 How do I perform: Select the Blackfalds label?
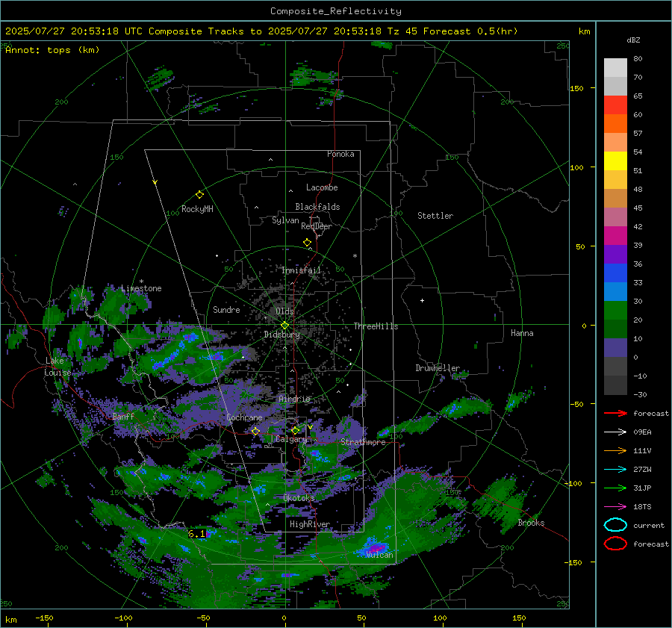(317, 207)
